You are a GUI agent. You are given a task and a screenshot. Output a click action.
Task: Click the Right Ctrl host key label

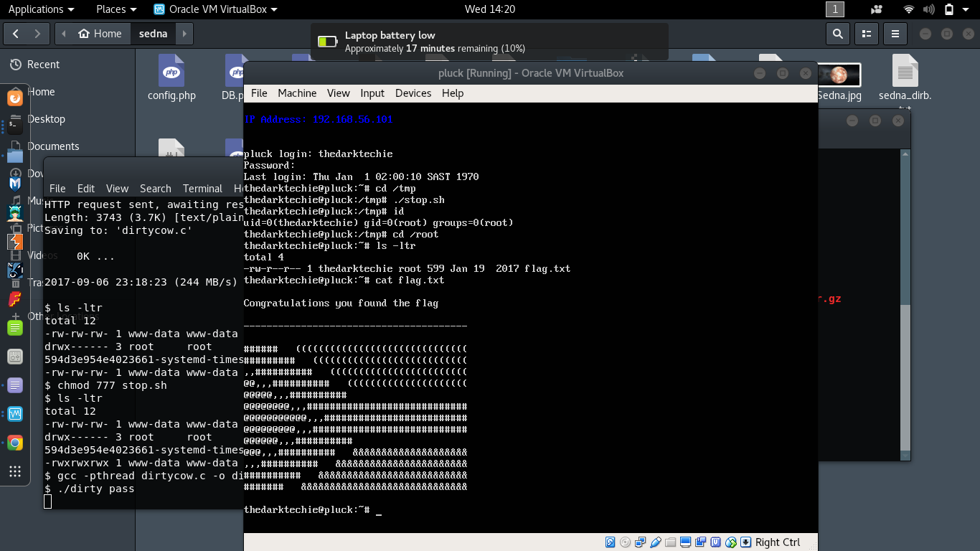pyautogui.click(x=778, y=542)
